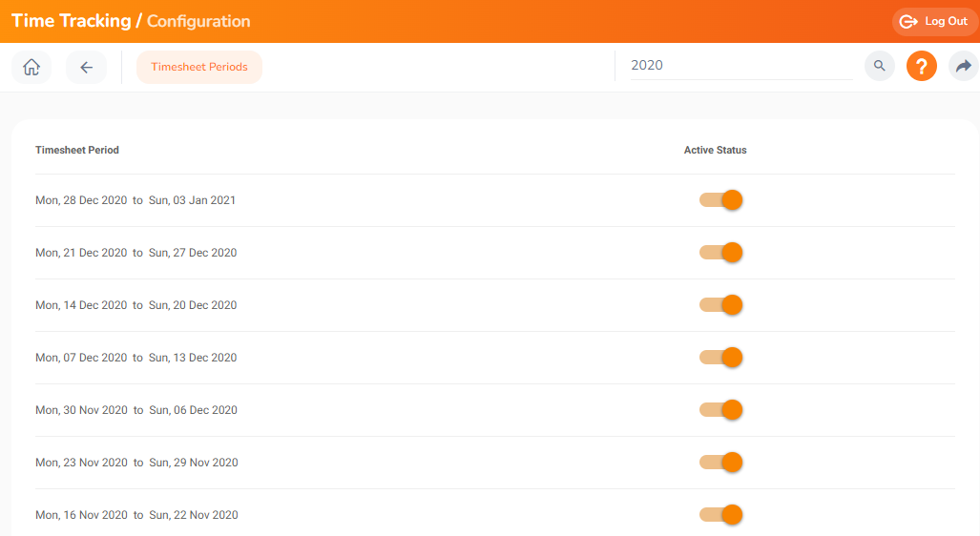980x536 pixels.
Task: Click the Active Status column header
Action: (x=715, y=151)
